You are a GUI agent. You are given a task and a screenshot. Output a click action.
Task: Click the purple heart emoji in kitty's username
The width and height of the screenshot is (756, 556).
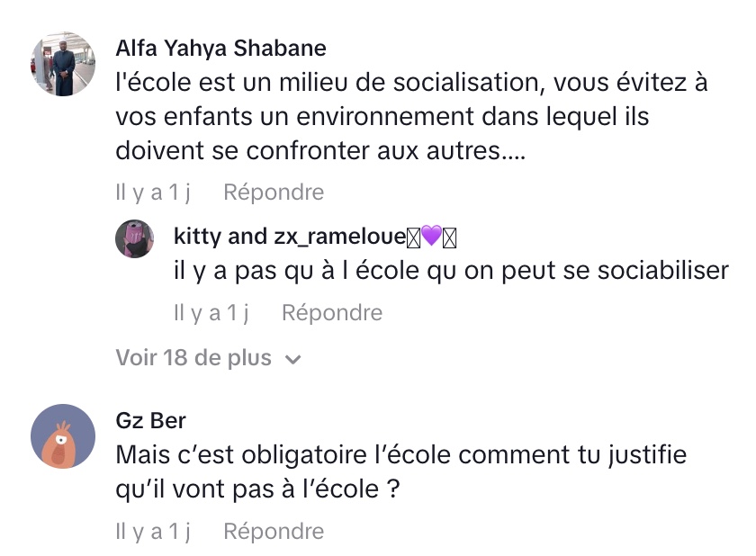(x=432, y=237)
